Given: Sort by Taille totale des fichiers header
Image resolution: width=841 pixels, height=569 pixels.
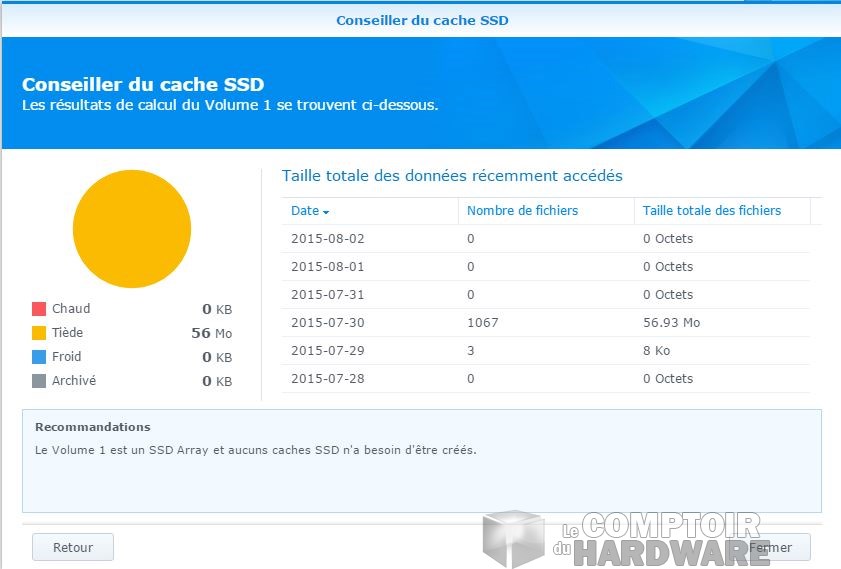Looking at the screenshot, I should pyautogui.click(x=711, y=211).
